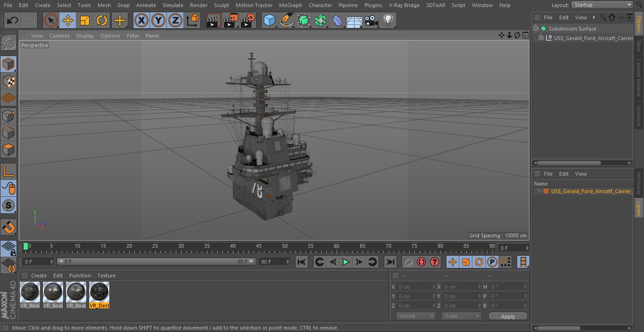Image resolution: width=644 pixels, height=332 pixels.
Task: Toggle X axis lock
Action: pyautogui.click(x=141, y=20)
